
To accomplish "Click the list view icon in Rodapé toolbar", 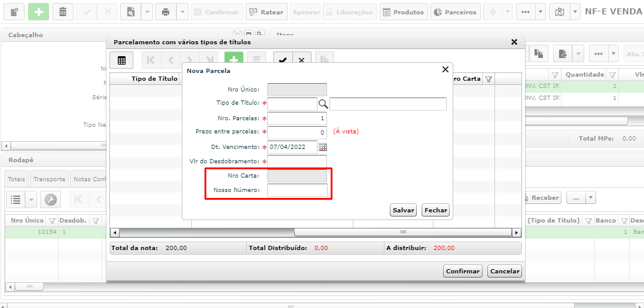I will (16, 200).
